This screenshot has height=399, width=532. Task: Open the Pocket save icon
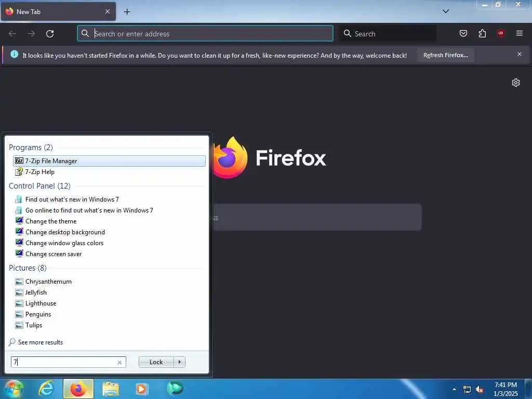(x=463, y=33)
